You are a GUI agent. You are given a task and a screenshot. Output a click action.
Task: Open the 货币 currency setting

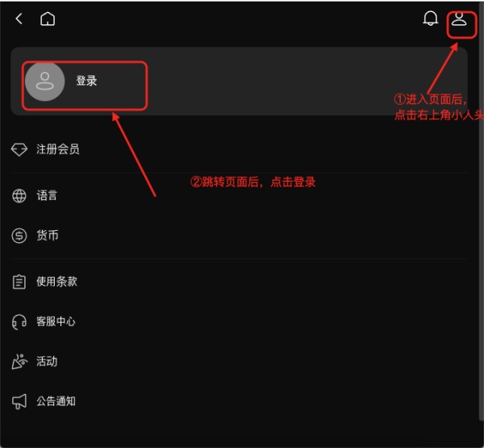pos(240,236)
